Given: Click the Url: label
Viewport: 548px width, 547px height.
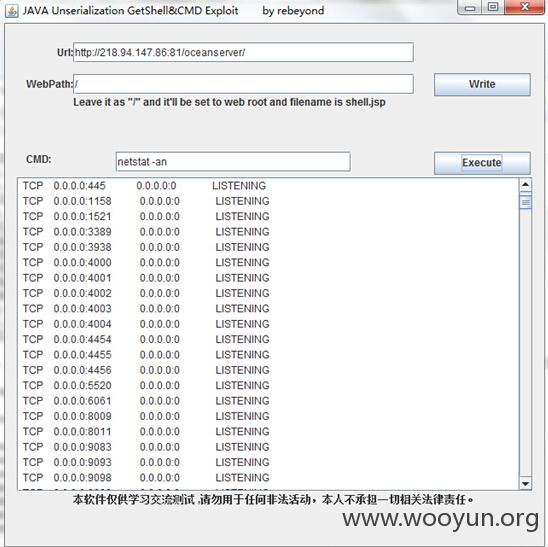Looking at the screenshot, I should coord(65,52).
